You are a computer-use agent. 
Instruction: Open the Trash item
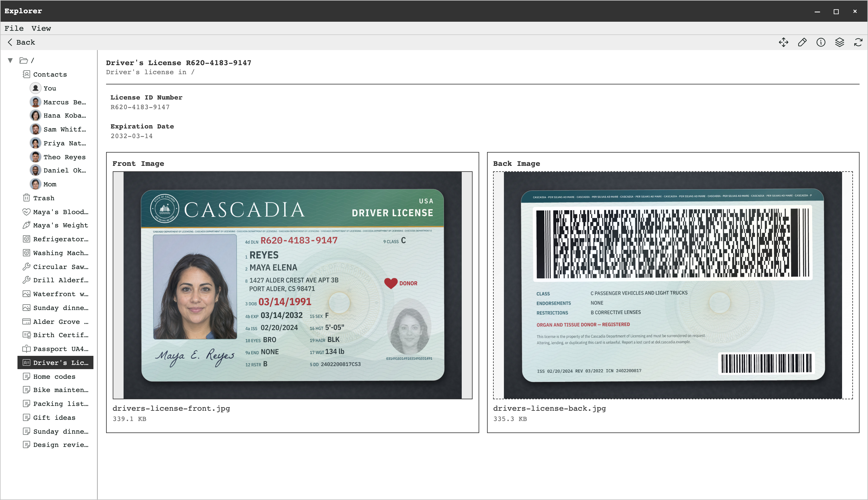coord(55,198)
